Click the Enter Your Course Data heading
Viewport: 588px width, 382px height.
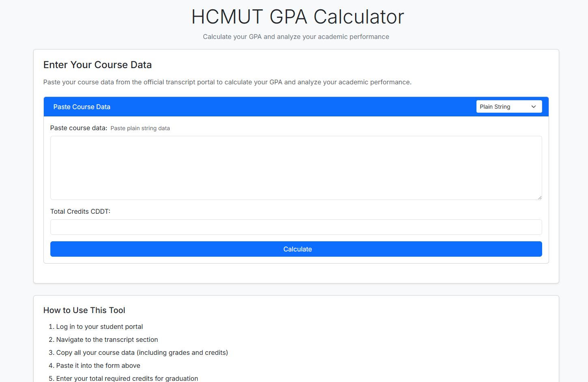[x=97, y=65]
